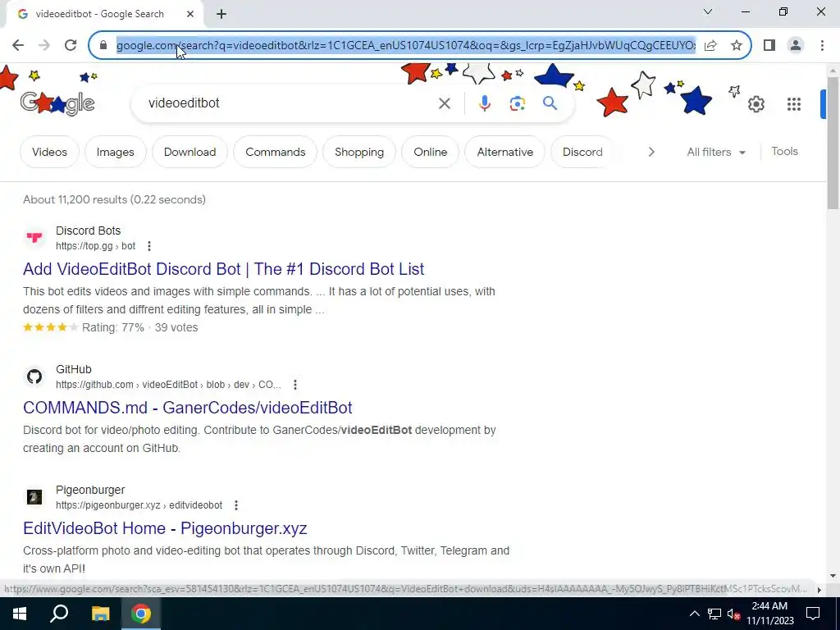Screen dimensions: 840x630
Task: Show hidden system tray icons
Action: [694, 614]
